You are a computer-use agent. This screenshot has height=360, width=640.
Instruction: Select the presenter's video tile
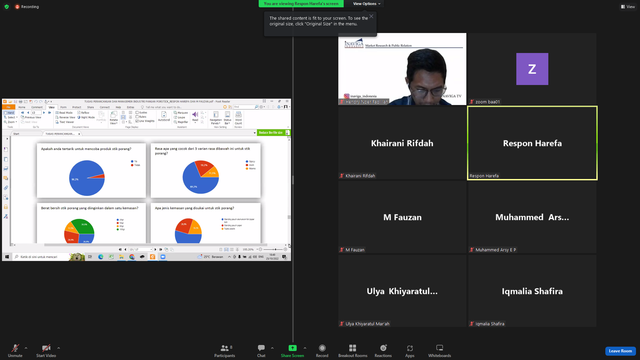(x=402, y=69)
